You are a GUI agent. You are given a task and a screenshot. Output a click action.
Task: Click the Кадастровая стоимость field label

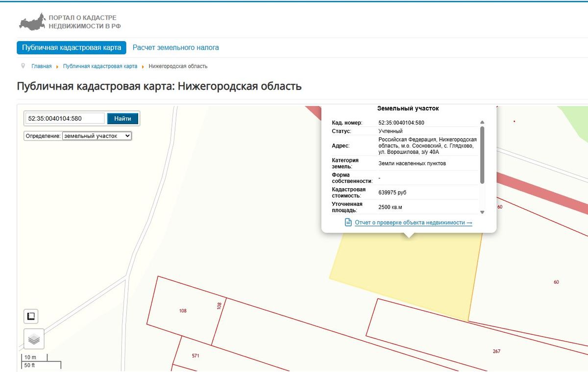[x=349, y=193]
